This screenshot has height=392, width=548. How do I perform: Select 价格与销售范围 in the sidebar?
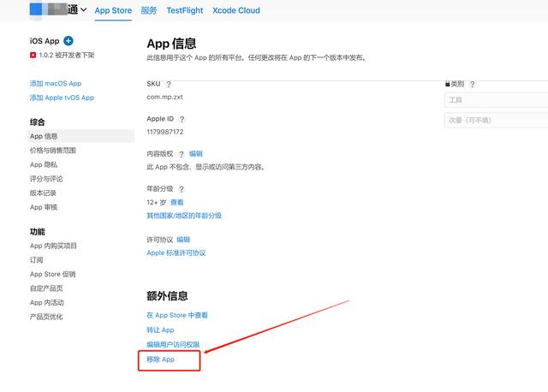click(53, 150)
